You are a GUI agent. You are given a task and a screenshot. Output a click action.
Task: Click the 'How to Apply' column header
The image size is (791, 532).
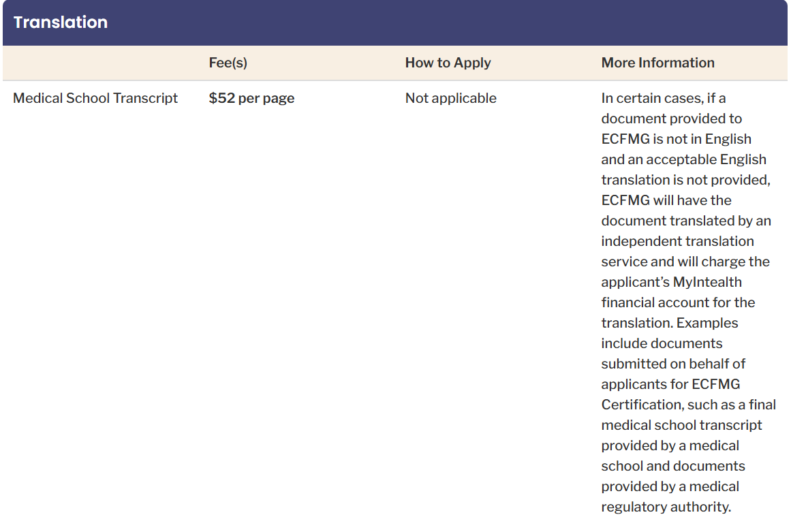pos(448,63)
